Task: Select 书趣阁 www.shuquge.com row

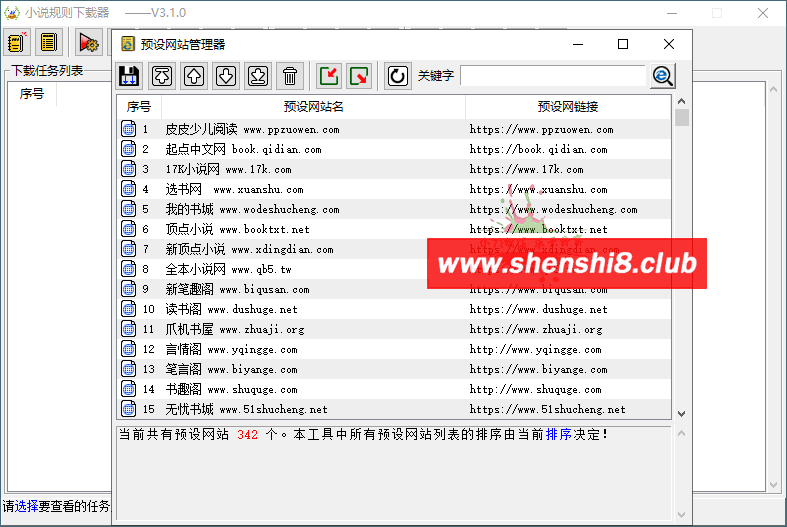Action: [394, 389]
